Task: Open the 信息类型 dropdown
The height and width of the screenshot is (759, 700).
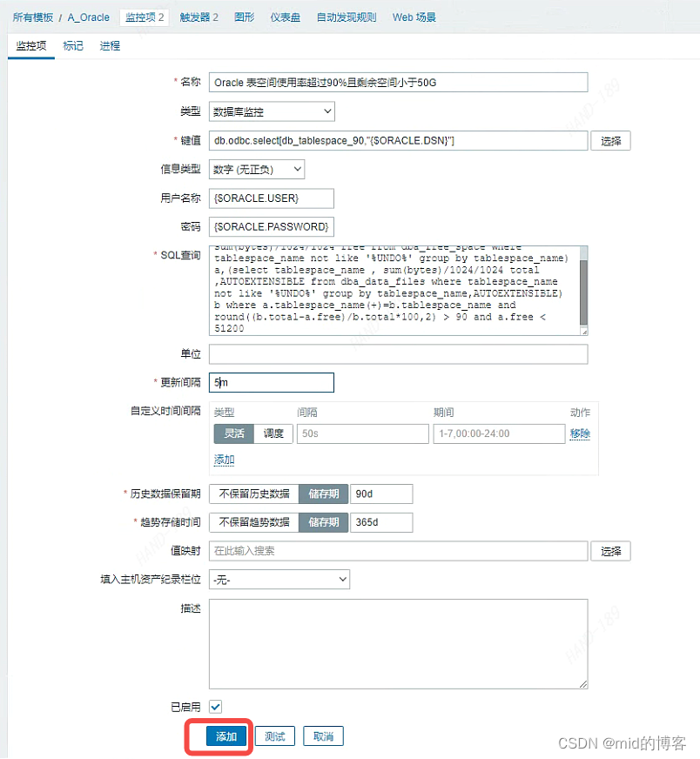Action: point(257,170)
